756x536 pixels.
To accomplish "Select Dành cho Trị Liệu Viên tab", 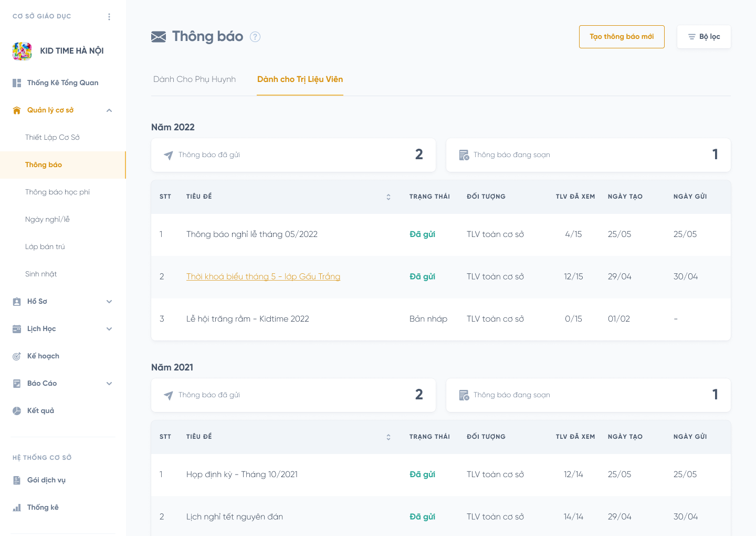I will coord(300,79).
